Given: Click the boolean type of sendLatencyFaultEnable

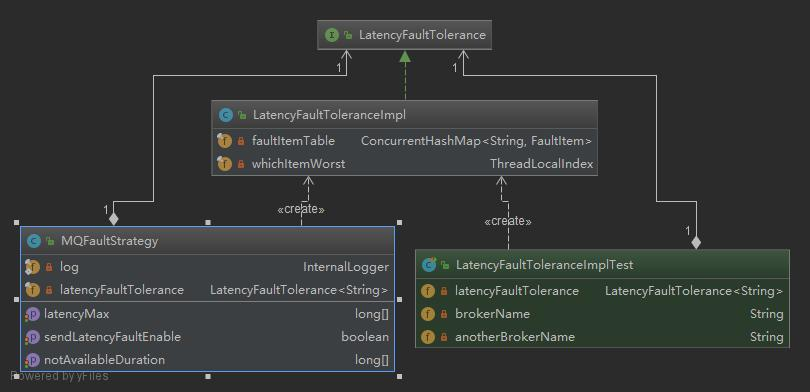Looking at the screenshot, I should (365, 337).
